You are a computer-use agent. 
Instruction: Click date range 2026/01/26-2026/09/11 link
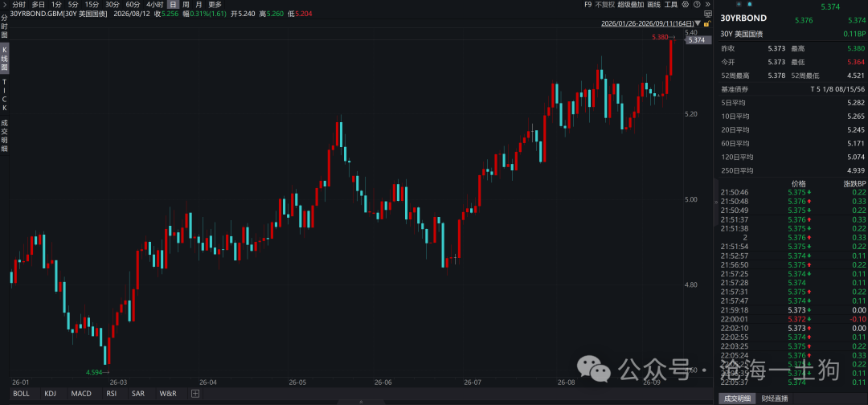click(648, 24)
